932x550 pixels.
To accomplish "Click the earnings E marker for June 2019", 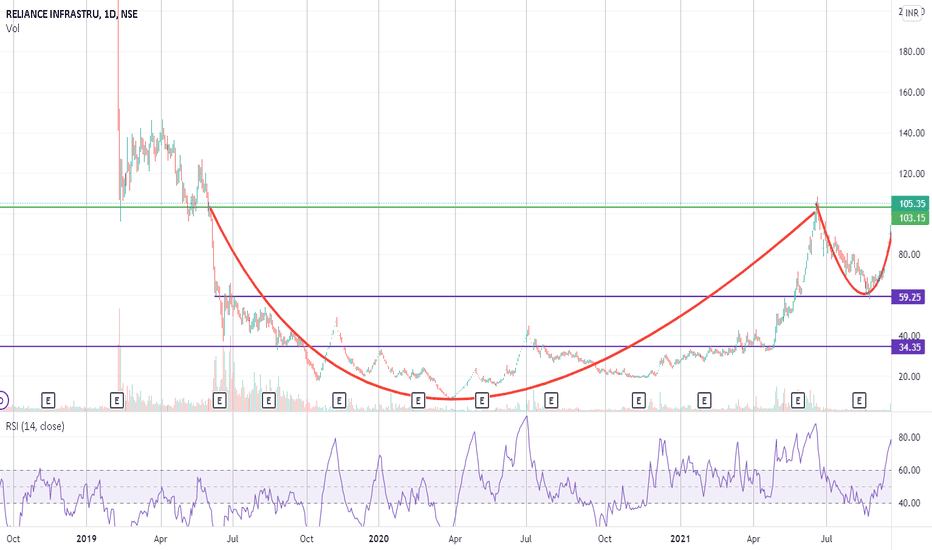I will click(219, 401).
